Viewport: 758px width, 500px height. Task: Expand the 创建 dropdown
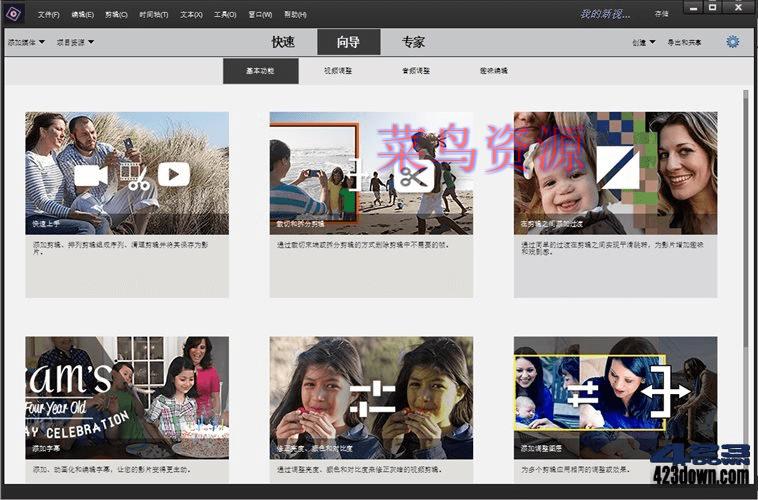pos(644,43)
